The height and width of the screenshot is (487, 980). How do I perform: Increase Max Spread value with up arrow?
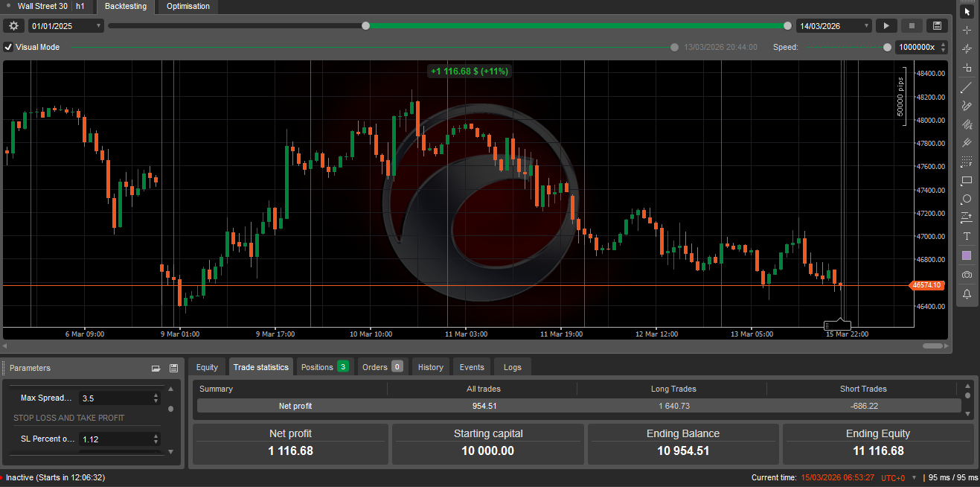(x=156, y=395)
